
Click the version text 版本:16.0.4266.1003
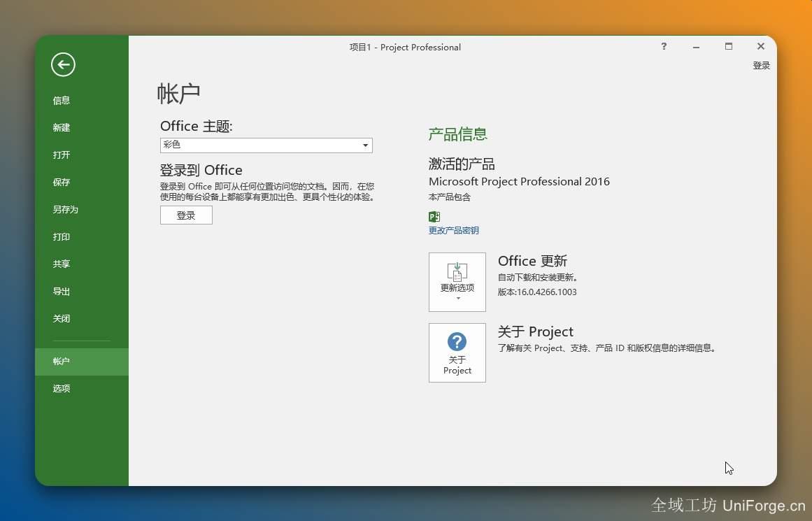(537, 292)
